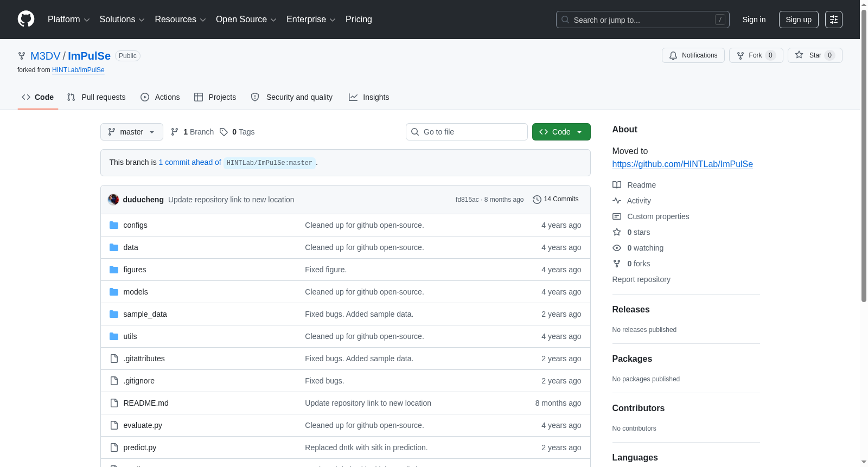Click the Custom properties icon
This screenshot has width=868, height=467.
tap(617, 216)
